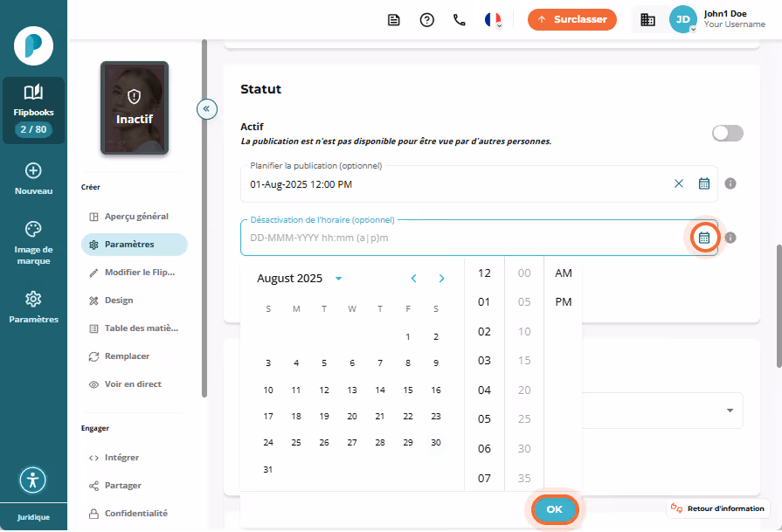The image size is (782, 532).
Task: Open sidebar Paramètres gear section
Action: click(33, 307)
